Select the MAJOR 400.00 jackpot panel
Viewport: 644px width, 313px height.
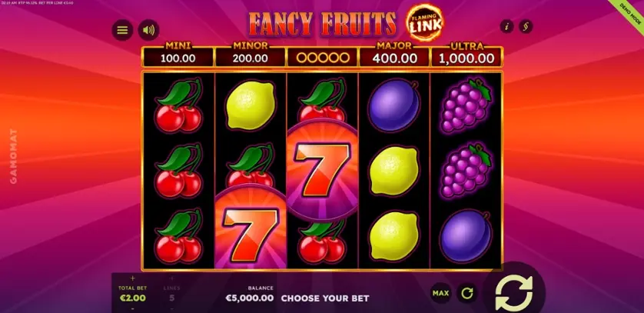coord(394,55)
